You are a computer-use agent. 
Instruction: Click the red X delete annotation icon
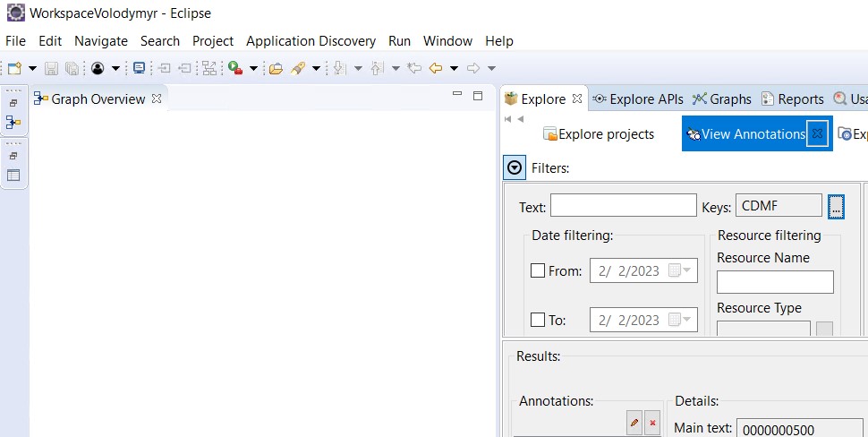(x=652, y=423)
